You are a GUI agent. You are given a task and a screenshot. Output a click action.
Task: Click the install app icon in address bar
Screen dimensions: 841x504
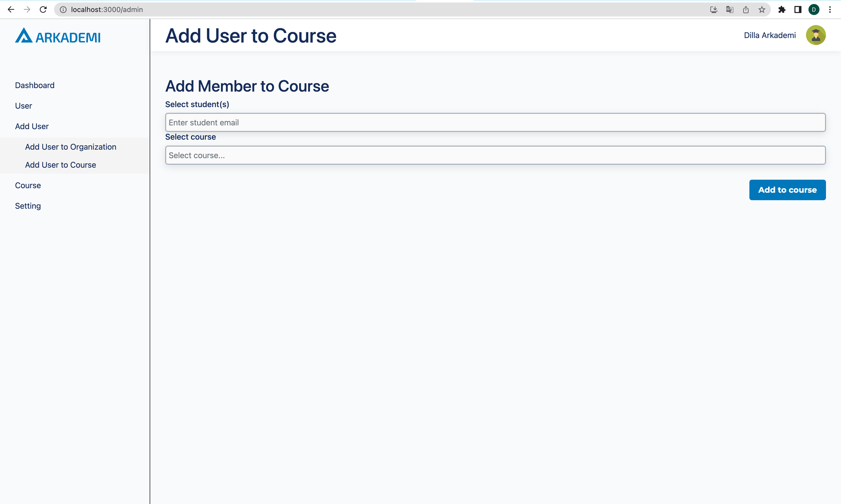(x=714, y=10)
